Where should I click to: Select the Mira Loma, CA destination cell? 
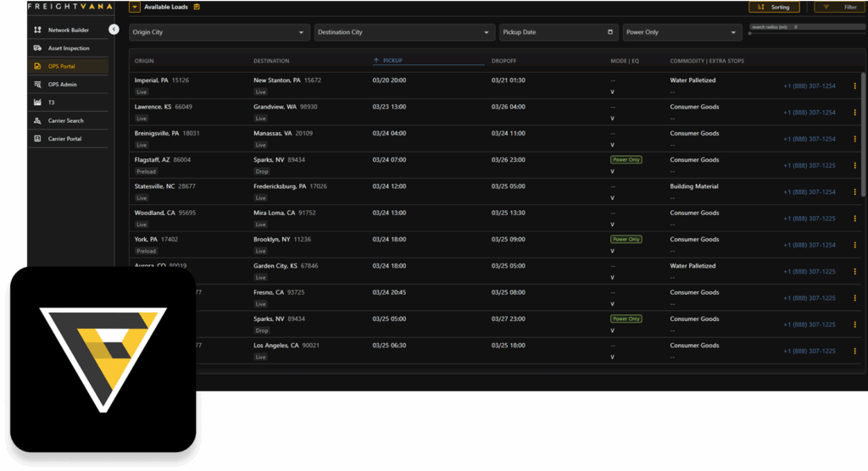(x=285, y=213)
